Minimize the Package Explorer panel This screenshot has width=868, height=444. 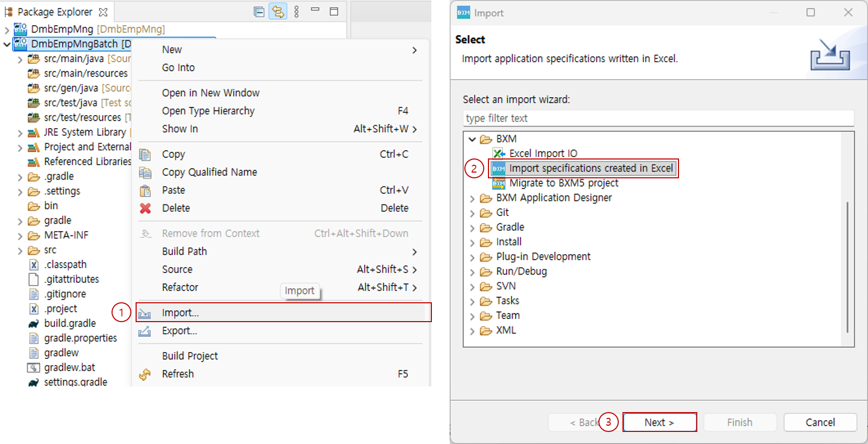point(315,10)
